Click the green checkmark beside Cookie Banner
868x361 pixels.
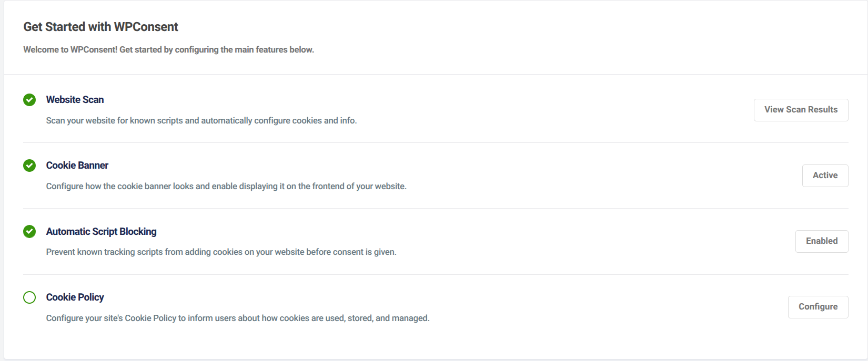coord(29,166)
